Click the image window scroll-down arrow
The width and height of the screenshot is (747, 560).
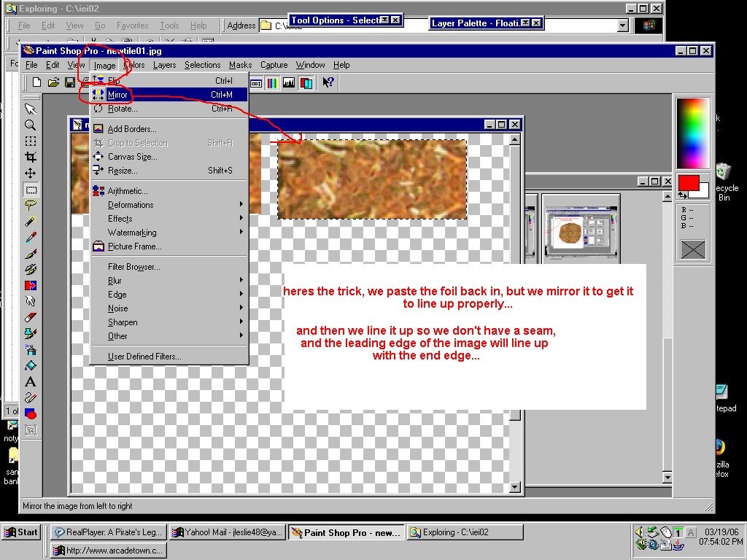pos(514,487)
